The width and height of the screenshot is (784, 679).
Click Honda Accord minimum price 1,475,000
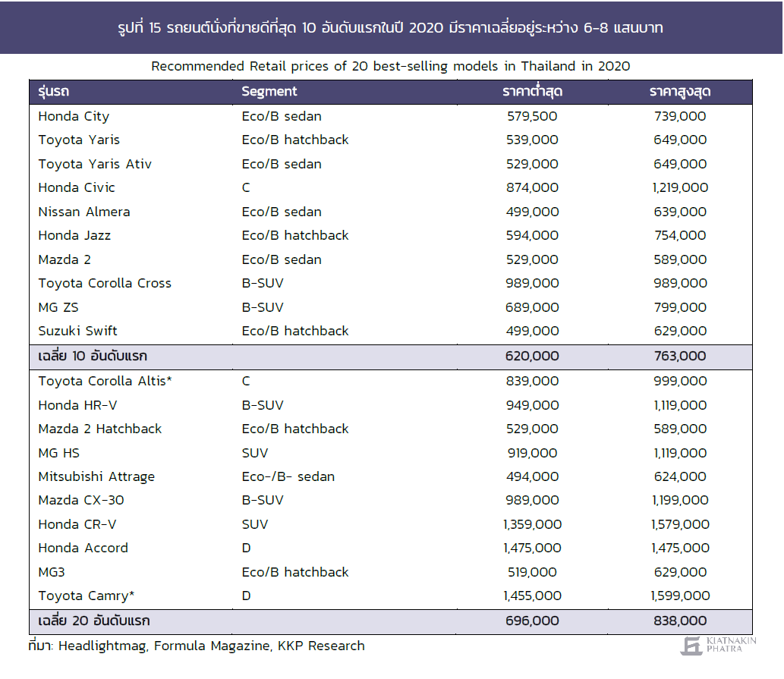532,548
